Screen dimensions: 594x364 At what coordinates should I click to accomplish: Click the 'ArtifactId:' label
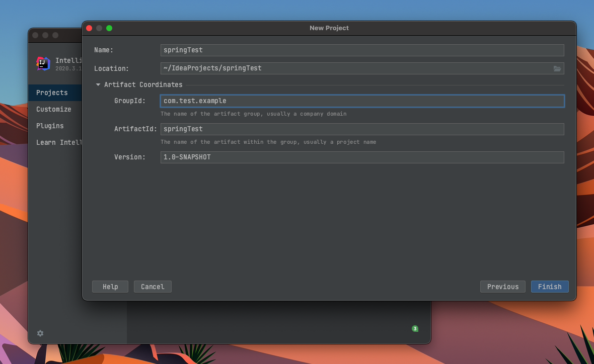point(135,129)
